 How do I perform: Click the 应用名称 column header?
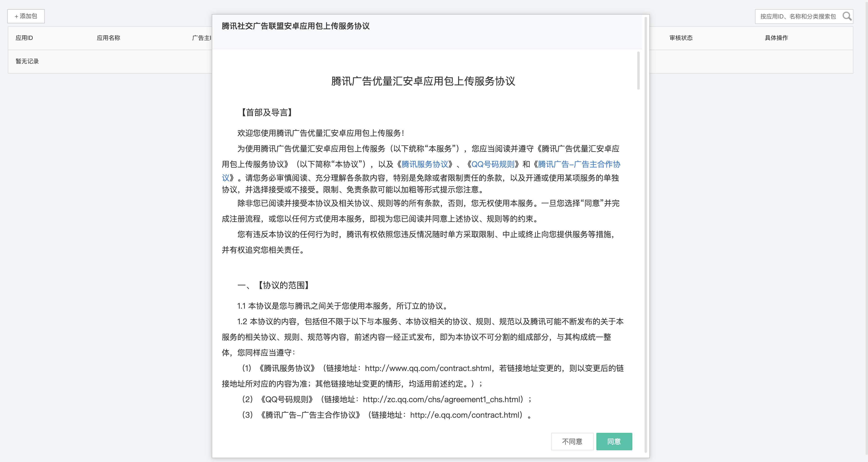pyautogui.click(x=109, y=38)
